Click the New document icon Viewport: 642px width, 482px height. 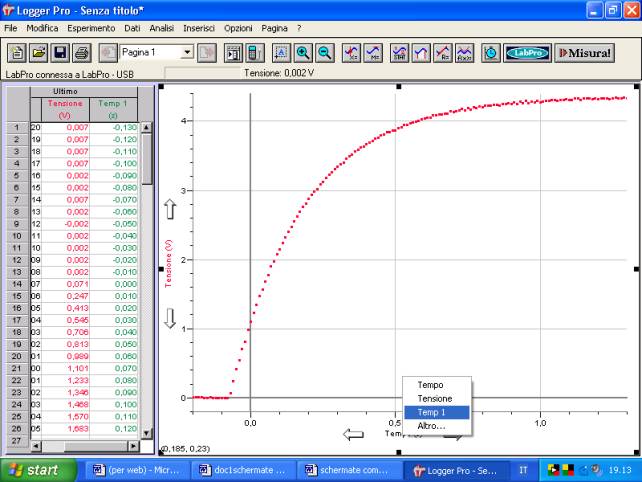click(17, 53)
